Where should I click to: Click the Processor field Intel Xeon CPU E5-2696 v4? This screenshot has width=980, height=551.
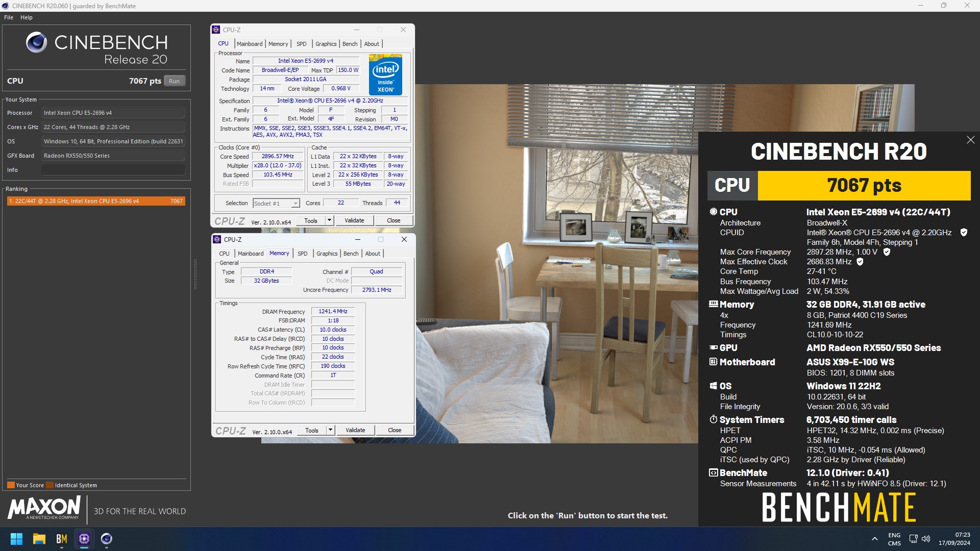(x=113, y=113)
